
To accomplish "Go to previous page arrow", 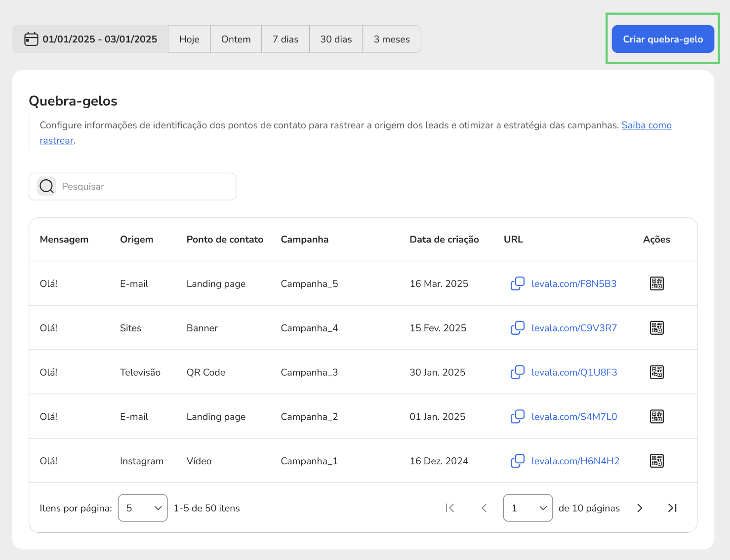I will pyautogui.click(x=484, y=508).
